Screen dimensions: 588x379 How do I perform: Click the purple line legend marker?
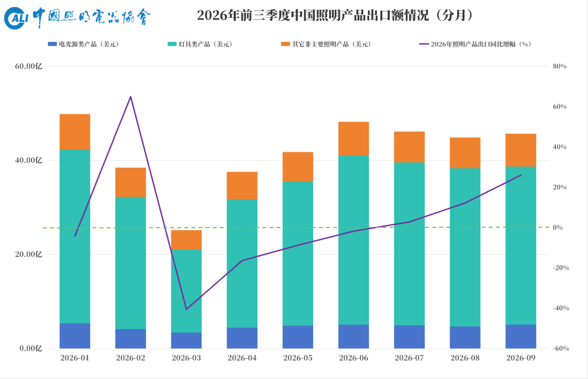point(424,44)
